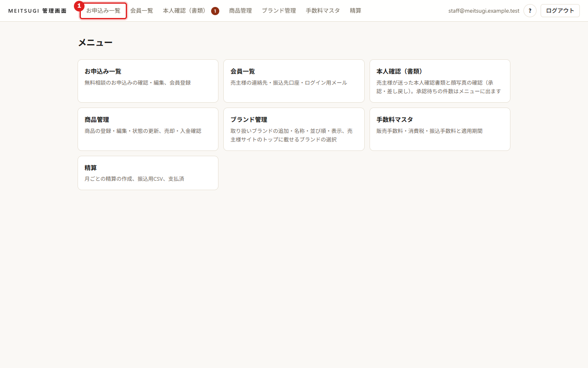Open the お申込み一覧 menu card
The height and width of the screenshot is (368, 588).
[148, 81]
